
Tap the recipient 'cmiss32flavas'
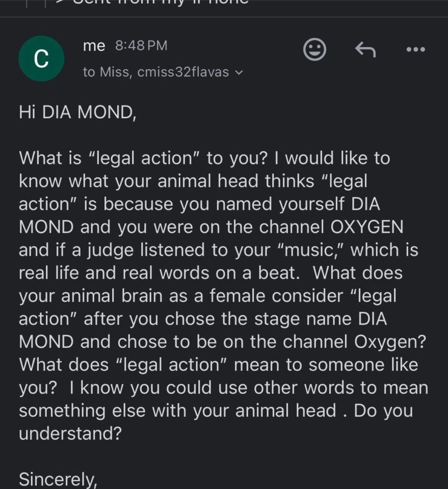click(183, 72)
